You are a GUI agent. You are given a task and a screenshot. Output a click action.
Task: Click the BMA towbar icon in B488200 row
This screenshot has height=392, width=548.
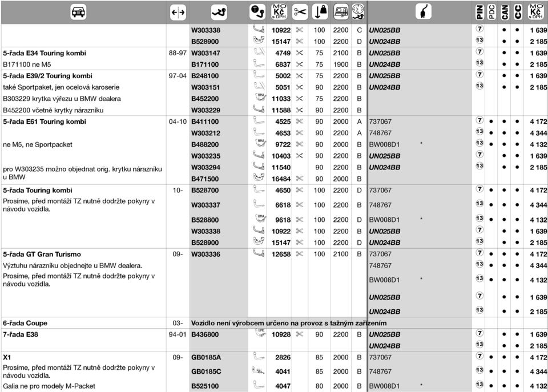click(260, 143)
